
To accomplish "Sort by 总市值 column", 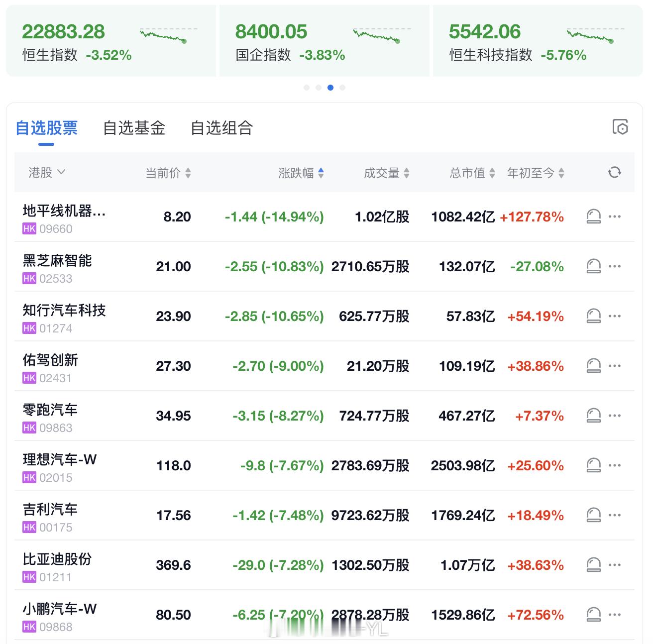I will point(472,173).
